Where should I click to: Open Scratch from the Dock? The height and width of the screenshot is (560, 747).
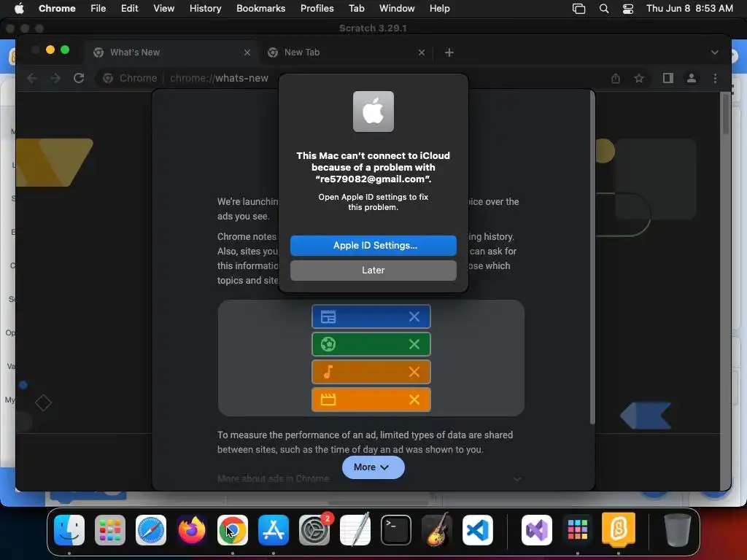point(619,529)
